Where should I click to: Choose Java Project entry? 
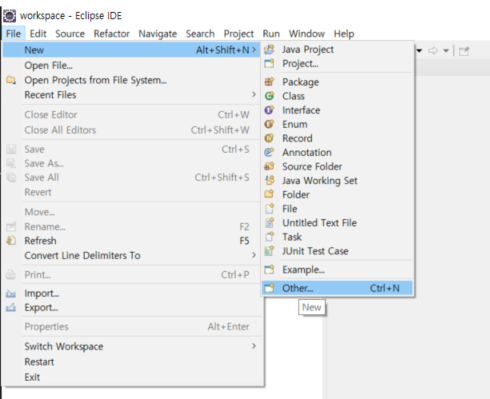point(337,49)
